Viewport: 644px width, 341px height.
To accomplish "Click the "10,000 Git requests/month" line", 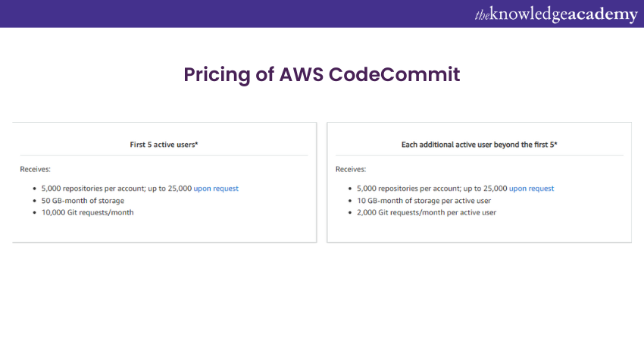I will pos(88,213).
